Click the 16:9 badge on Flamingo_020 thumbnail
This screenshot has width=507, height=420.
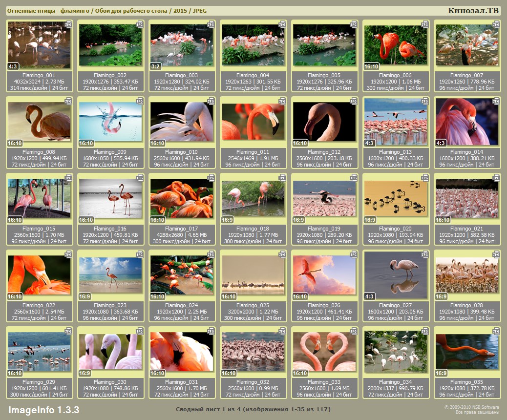pyautogui.click(x=370, y=220)
